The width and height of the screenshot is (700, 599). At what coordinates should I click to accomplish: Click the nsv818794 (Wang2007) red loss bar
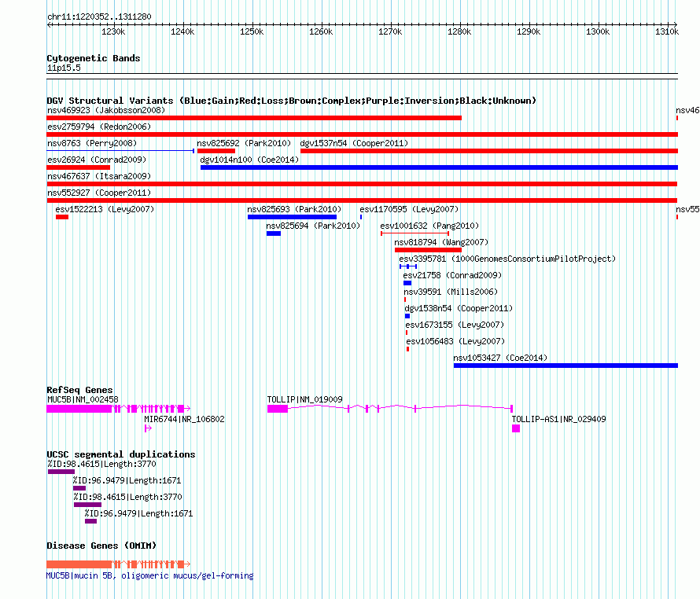428,250
